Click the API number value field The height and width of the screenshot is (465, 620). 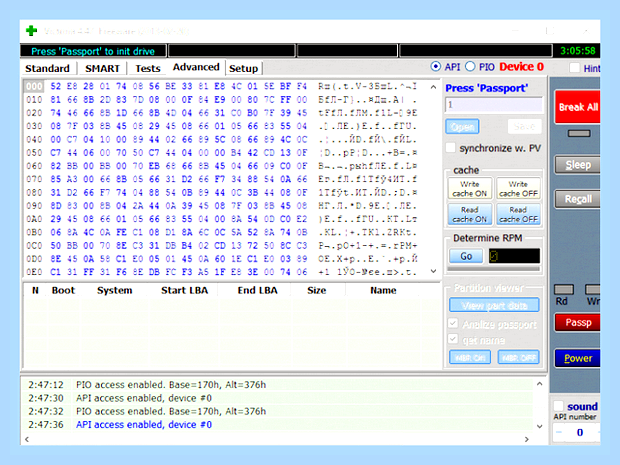(x=580, y=432)
